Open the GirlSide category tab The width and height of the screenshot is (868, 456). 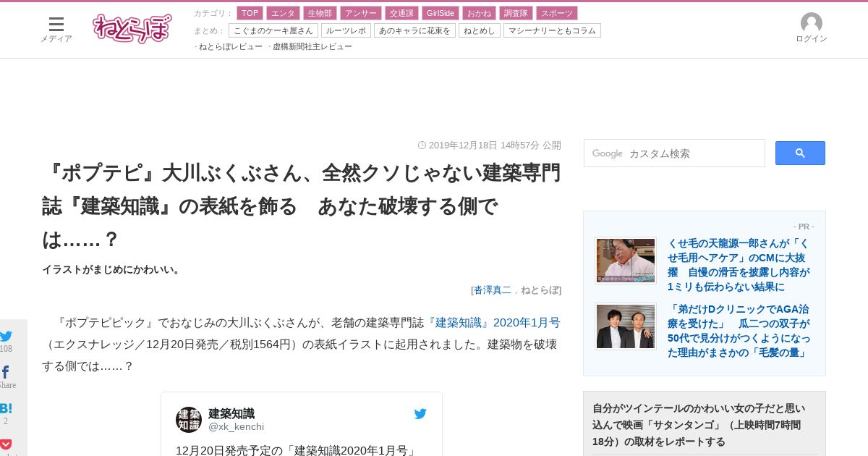pos(441,13)
